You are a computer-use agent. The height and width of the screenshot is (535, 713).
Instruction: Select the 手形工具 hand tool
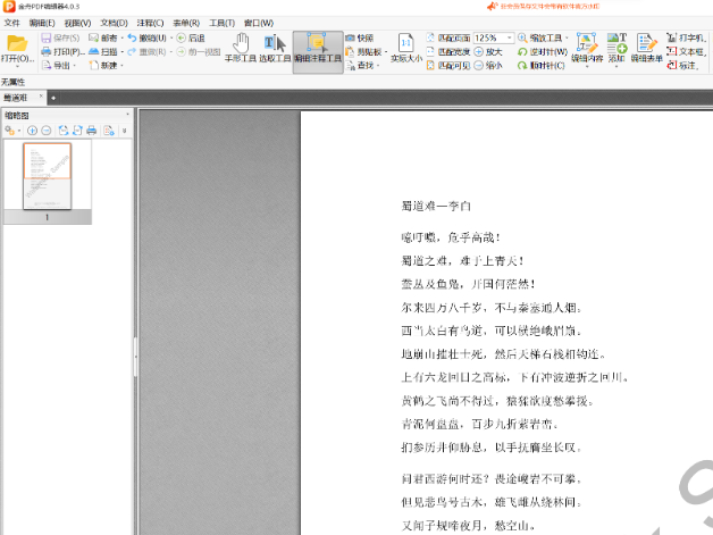[241, 47]
